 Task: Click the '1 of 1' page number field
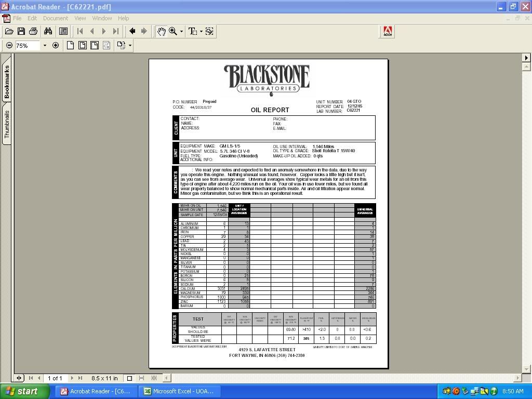tap(55, 378)
